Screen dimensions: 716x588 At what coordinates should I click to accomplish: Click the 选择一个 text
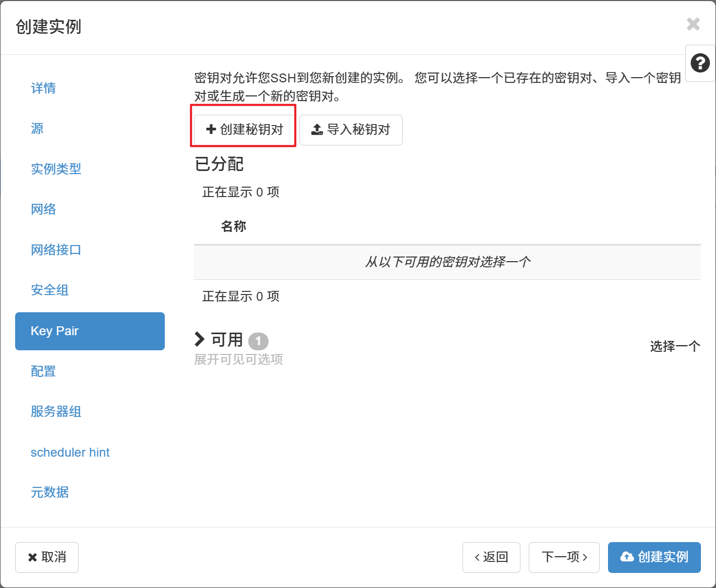click(675, 346)
